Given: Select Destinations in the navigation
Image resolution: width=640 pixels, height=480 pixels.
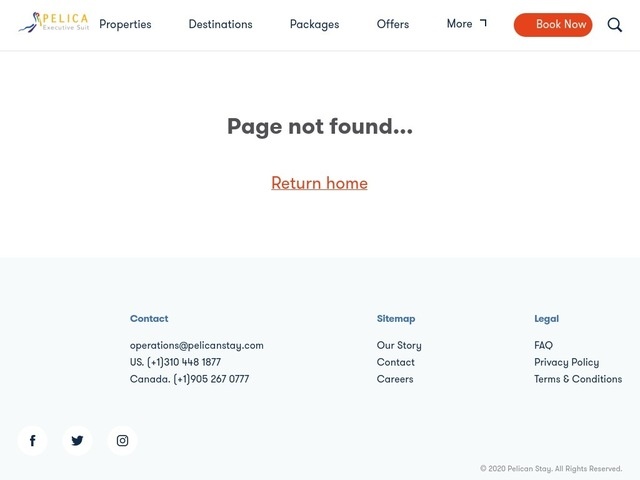Looking at the screenshot, I should click(220, 24).
